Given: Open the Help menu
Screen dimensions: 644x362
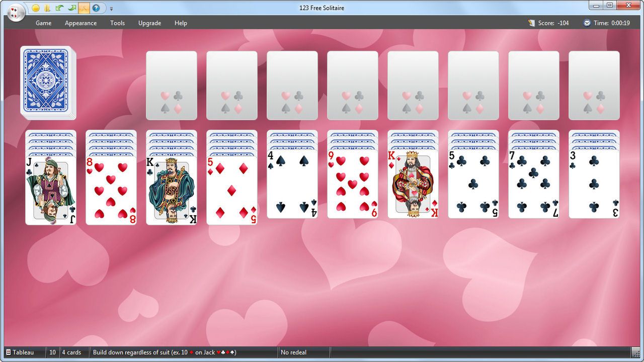Looking at the screenshot, I should point(181,23).
